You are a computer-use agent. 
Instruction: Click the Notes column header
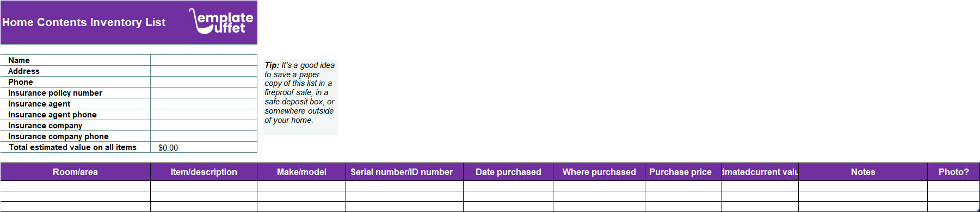[x=863, y=172]
